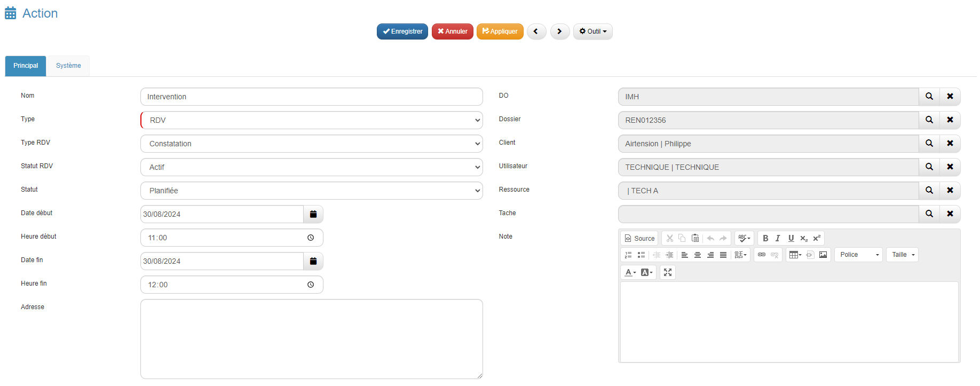The image size is (980, 386).
Task: Click the Heure fin field 12:00
Action: (x=232, y=285)
